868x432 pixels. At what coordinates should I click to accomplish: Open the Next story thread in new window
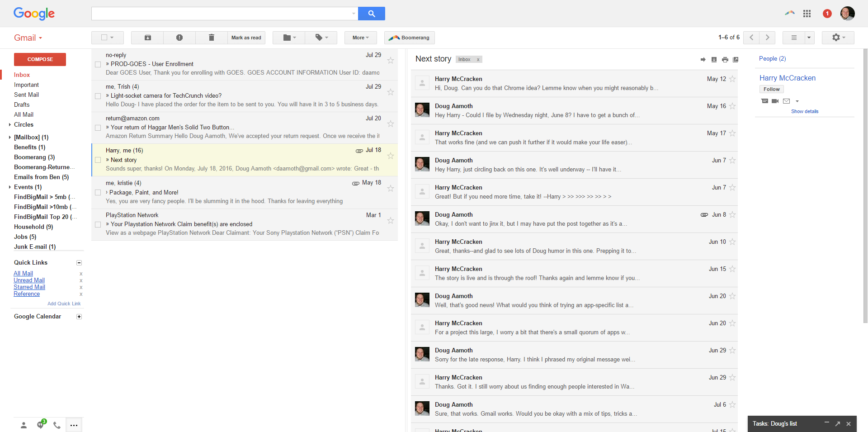point(736,59)
